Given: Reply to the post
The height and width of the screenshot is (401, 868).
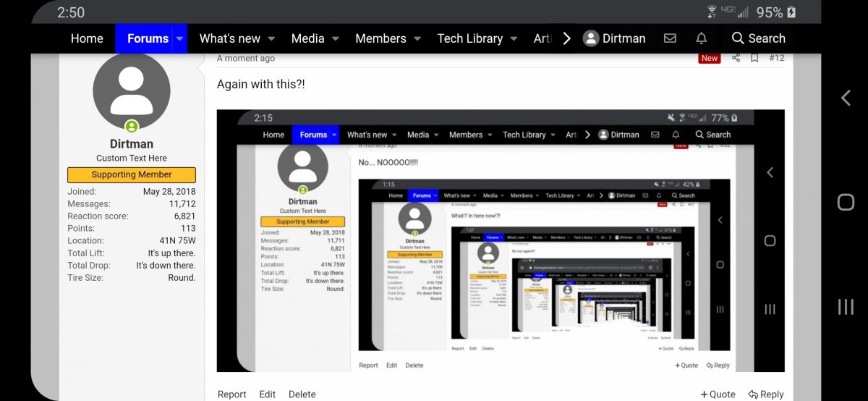Looking at the screenshot, I should 766,394.
